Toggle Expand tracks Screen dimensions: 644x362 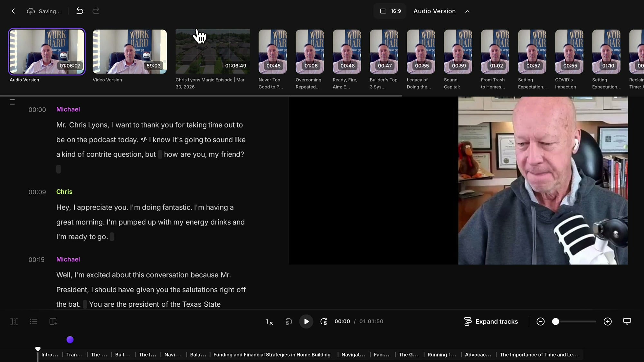click(x=491, y=321)
